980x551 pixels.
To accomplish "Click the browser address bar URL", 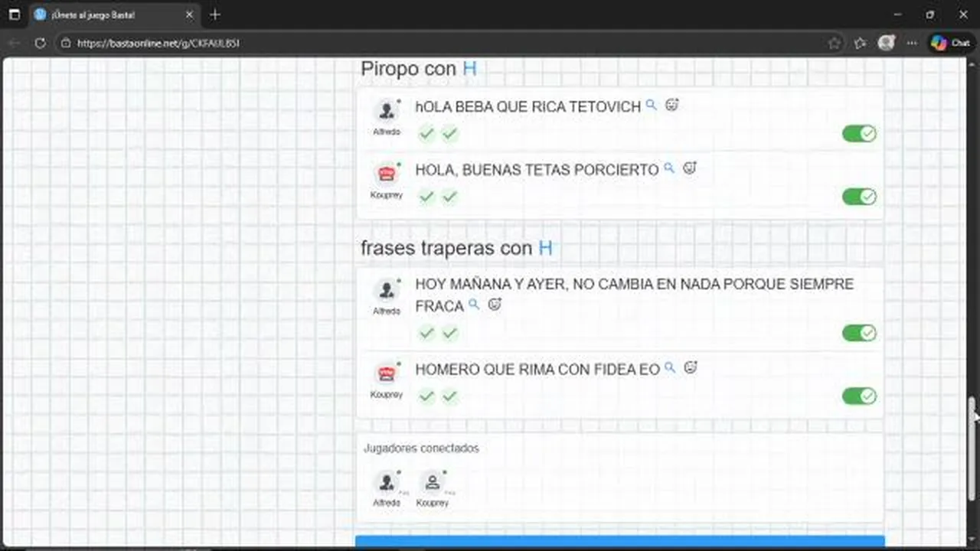I will pos(158,44).
